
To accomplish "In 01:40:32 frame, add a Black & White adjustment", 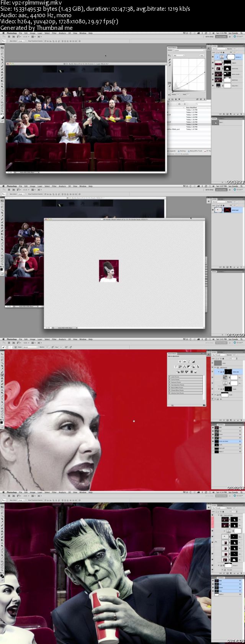I will (x=189, y=367).
